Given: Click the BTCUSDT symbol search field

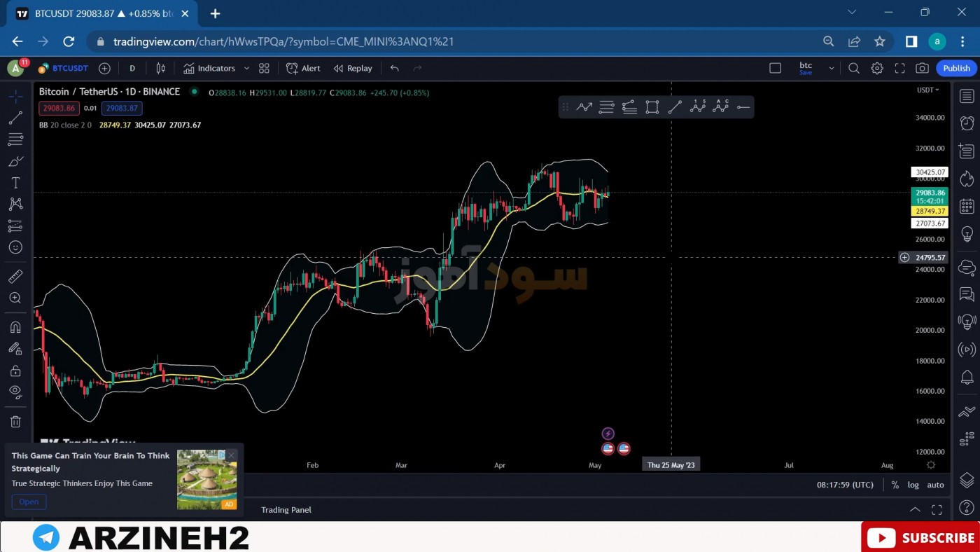Looking at the screenshot, I should click(64, 68).
